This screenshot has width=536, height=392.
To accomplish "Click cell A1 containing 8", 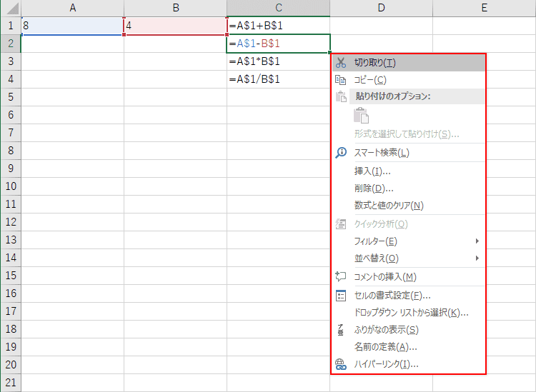I will pyautogui.click(x=72, y=26).
